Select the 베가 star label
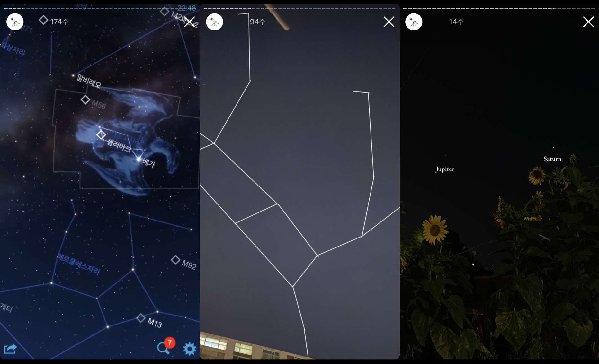The height and width of the screenshot is (364, 599). click(148, 163)
